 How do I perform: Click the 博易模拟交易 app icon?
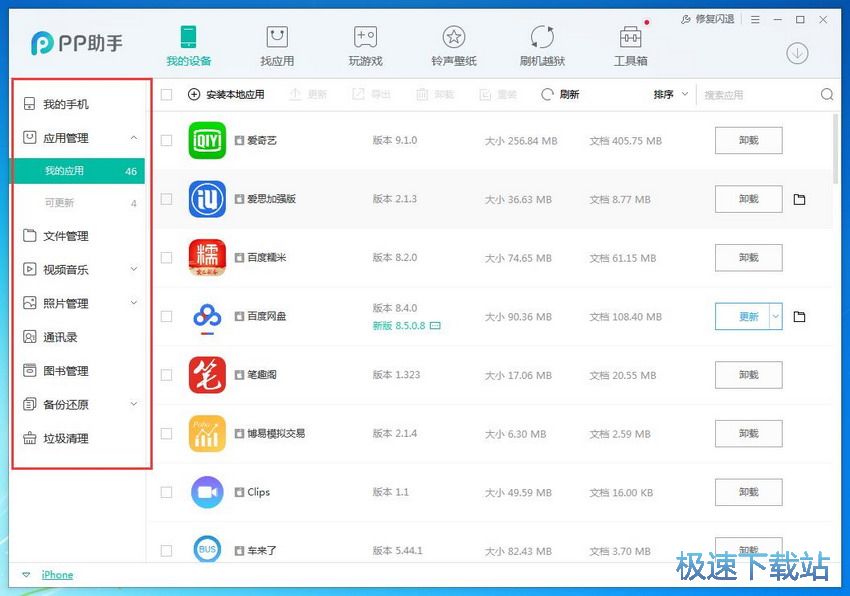[207, 433]
